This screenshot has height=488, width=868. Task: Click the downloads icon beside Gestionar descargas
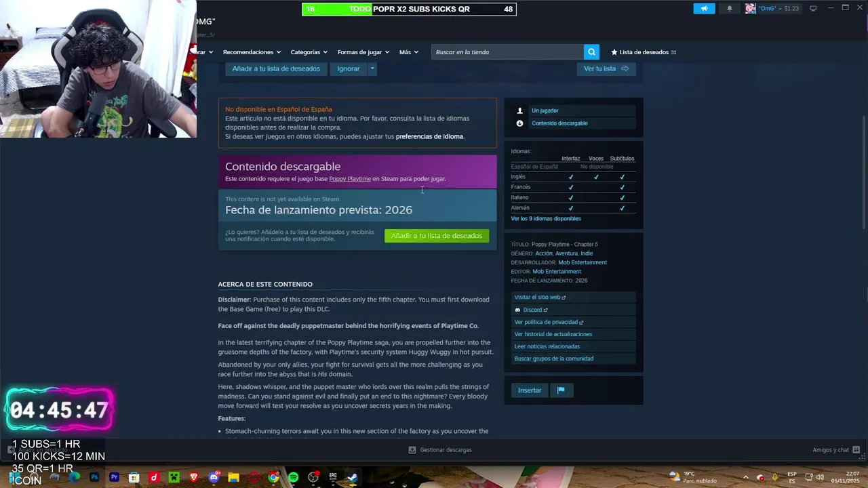pyautogui.click(x=412, y=450)
